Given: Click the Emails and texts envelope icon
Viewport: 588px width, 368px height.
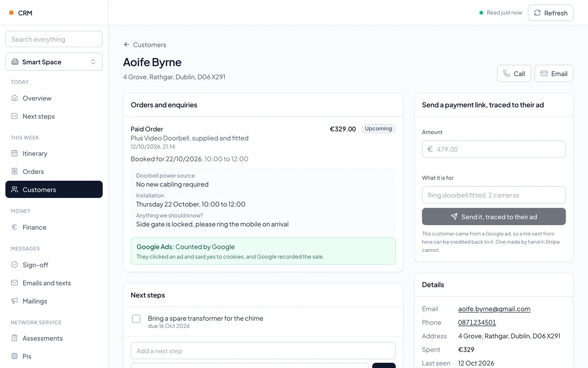Looking at the screenshot, I should pyautogui.click(x=15, y=283).
